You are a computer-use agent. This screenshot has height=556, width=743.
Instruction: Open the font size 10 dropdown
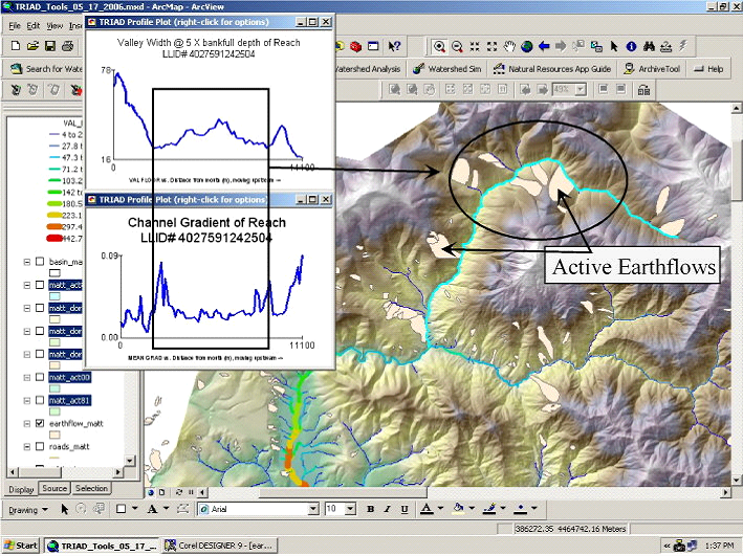point(350,509)
